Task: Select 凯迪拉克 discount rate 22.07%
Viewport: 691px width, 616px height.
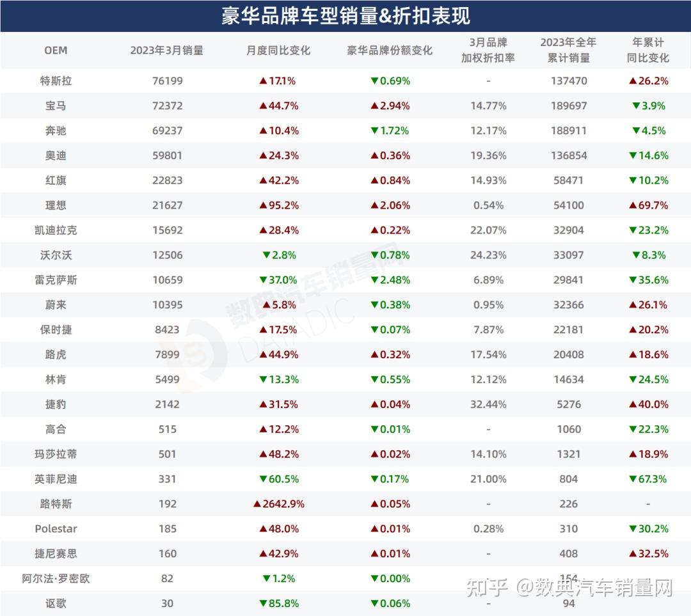Action: click(488, 230)
